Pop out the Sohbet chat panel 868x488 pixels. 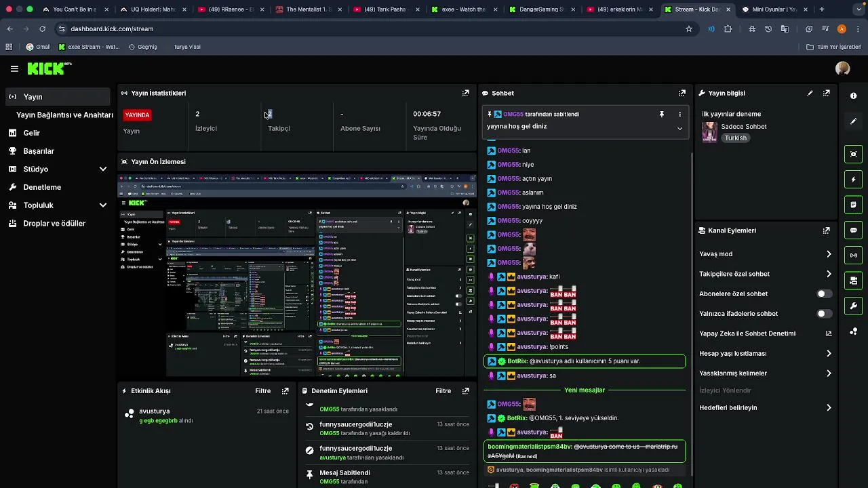[x=682, y=93]
